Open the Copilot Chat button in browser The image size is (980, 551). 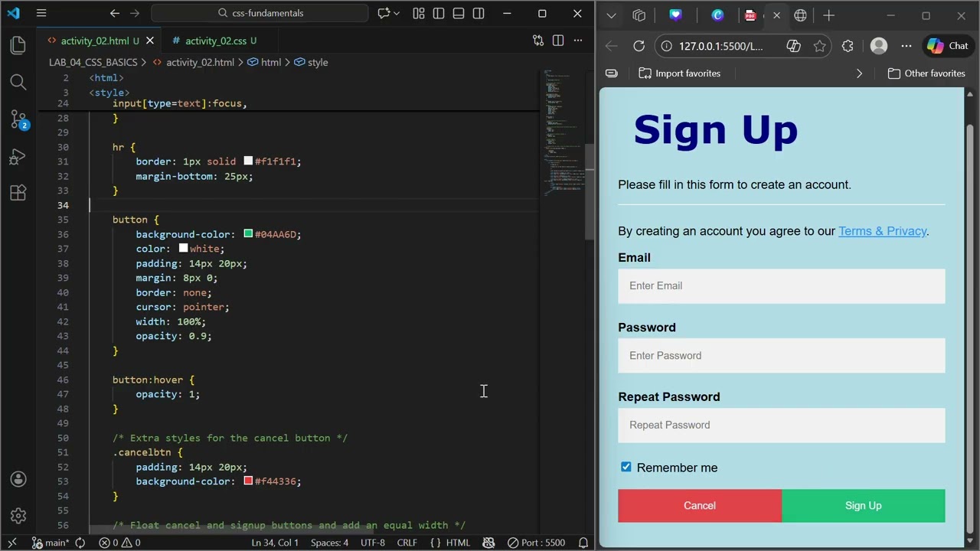click(947, 46)
